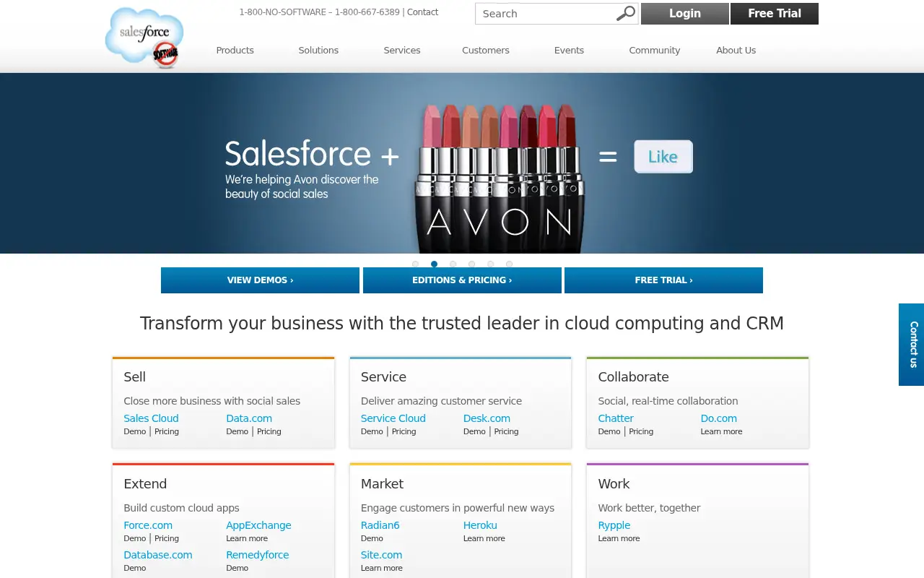This screenshot has height=578, width=924.
Task: Click the Like button in the Avon banner
Action: [663, 157]
